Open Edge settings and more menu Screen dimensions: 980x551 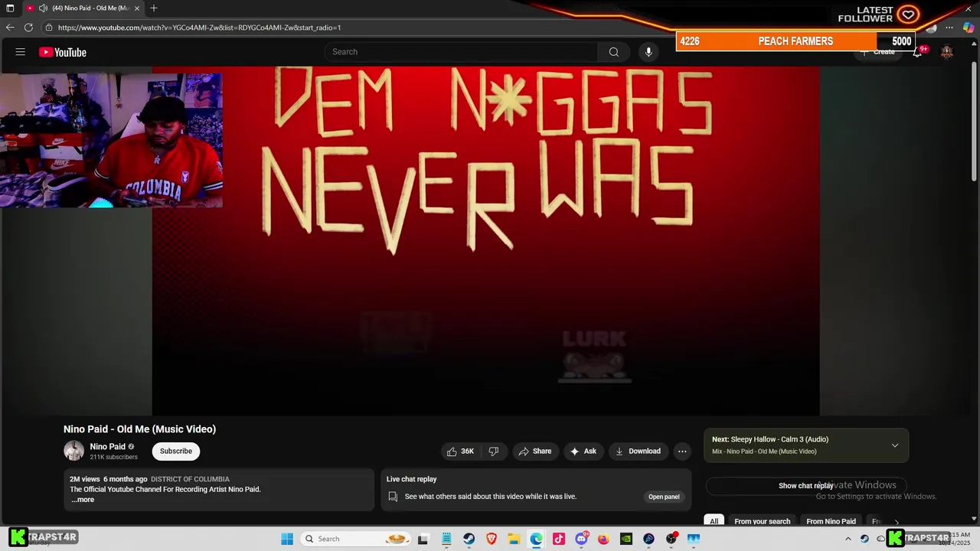[x=949, y=28]
